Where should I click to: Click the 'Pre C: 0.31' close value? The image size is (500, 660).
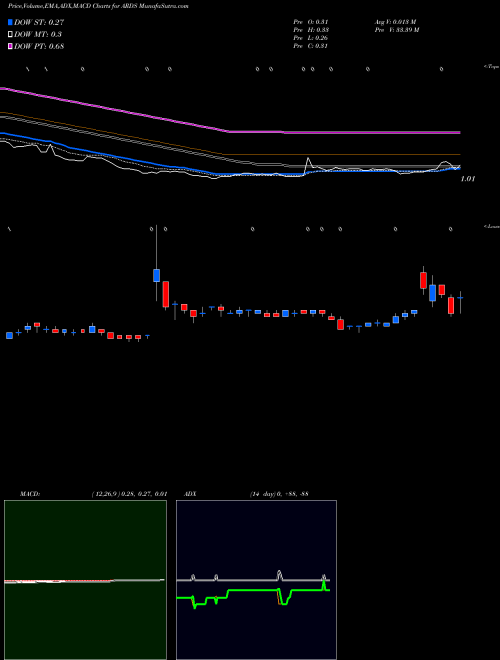point(311,46)
